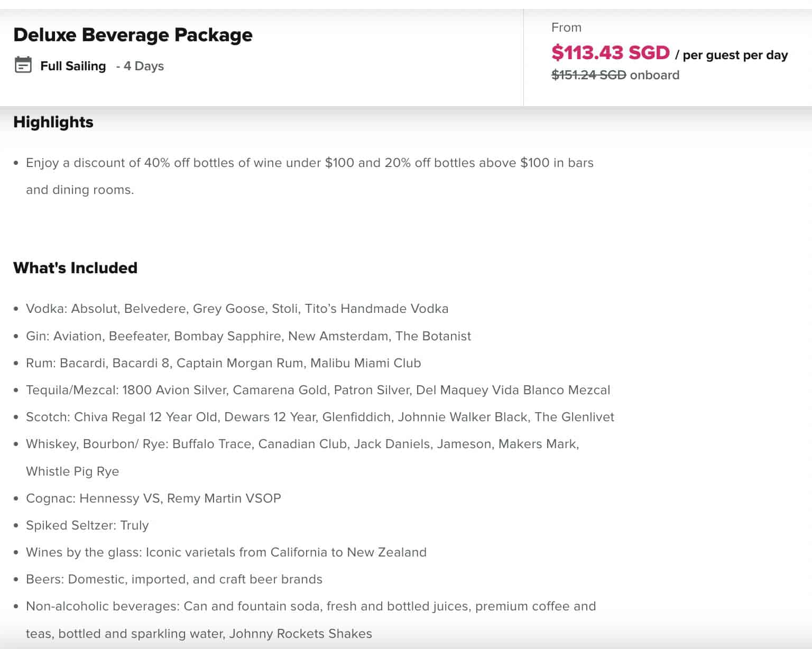Screen dimensions: 812x649
Task: Click the Spiked Seltzer: Truly item
Action: [x=87, y=525]
